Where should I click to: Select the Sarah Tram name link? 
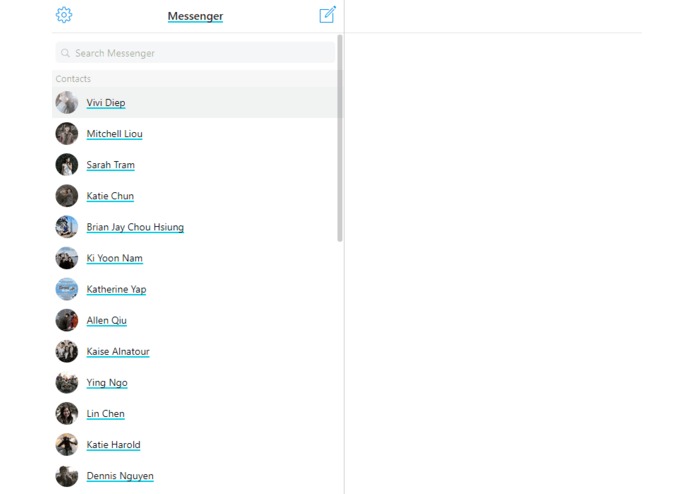[x=110, y=165]
